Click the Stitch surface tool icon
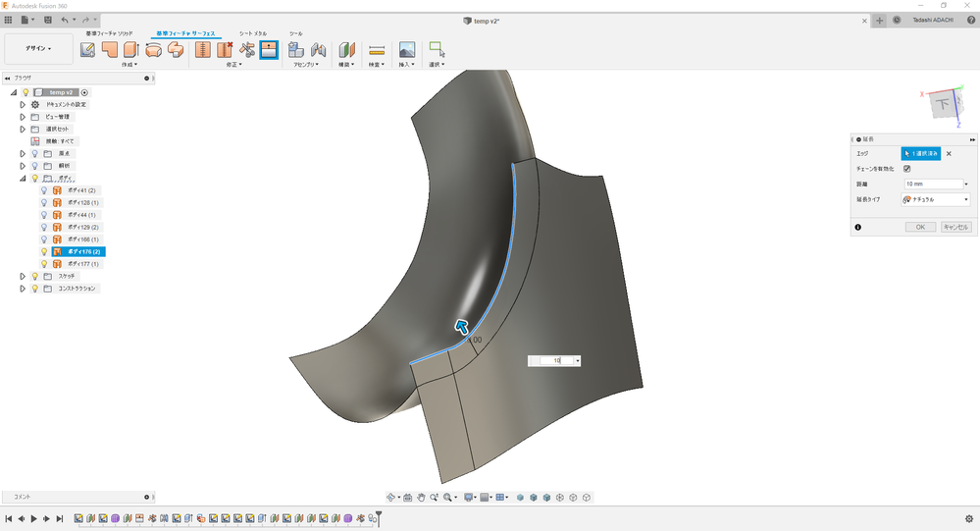Image resolution: width=980 pixels, height=531 pixels. [x=202, y=49]
